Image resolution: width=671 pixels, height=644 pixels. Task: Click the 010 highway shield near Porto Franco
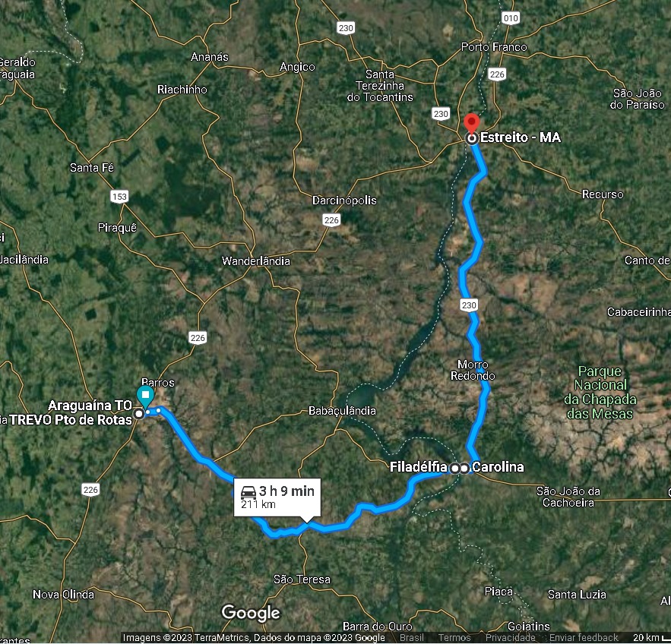(511, 18)
